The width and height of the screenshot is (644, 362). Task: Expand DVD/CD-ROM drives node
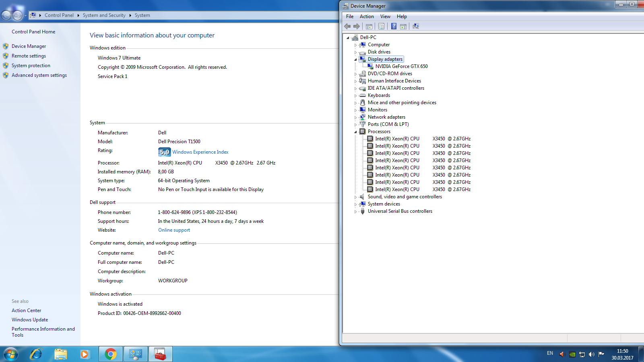[355, 74]
